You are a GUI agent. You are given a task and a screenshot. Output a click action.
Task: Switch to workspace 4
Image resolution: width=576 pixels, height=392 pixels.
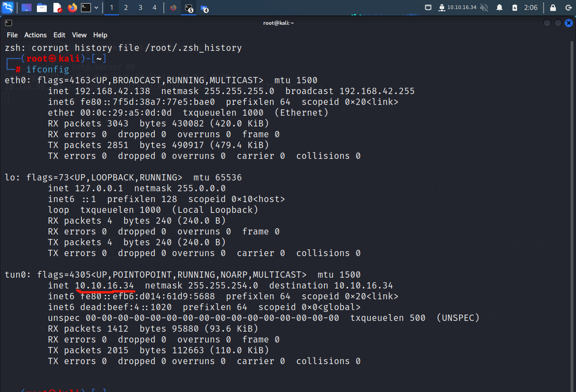(154, 8)
